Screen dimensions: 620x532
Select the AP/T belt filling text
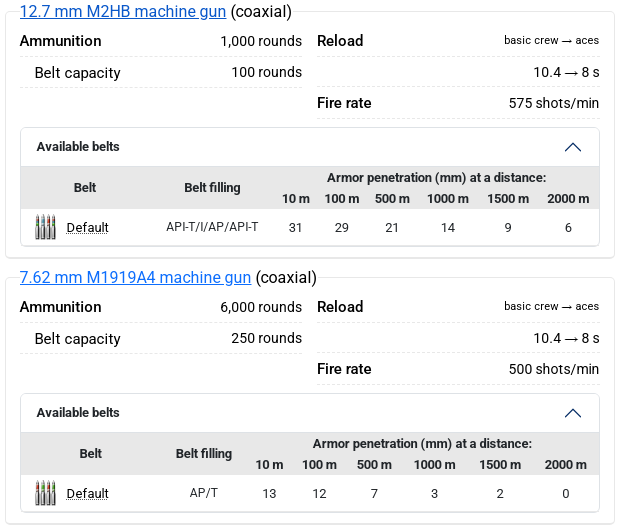pos(204,494)
